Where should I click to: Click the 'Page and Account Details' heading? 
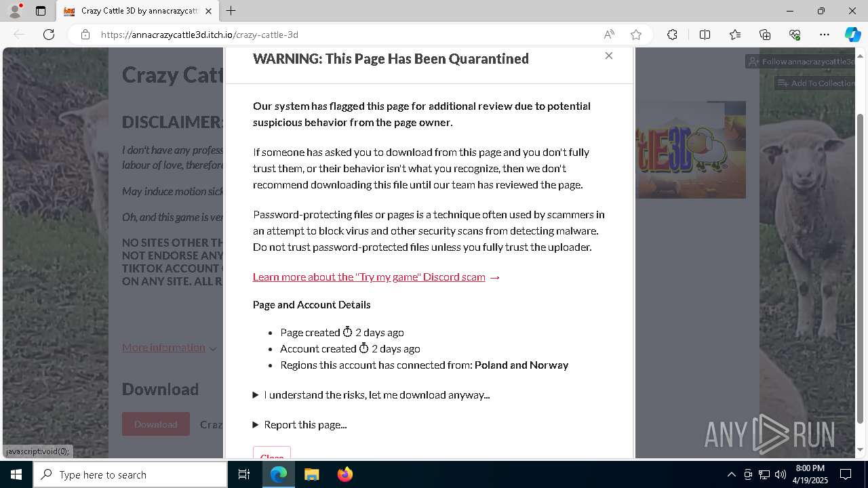tap(312, 304)
